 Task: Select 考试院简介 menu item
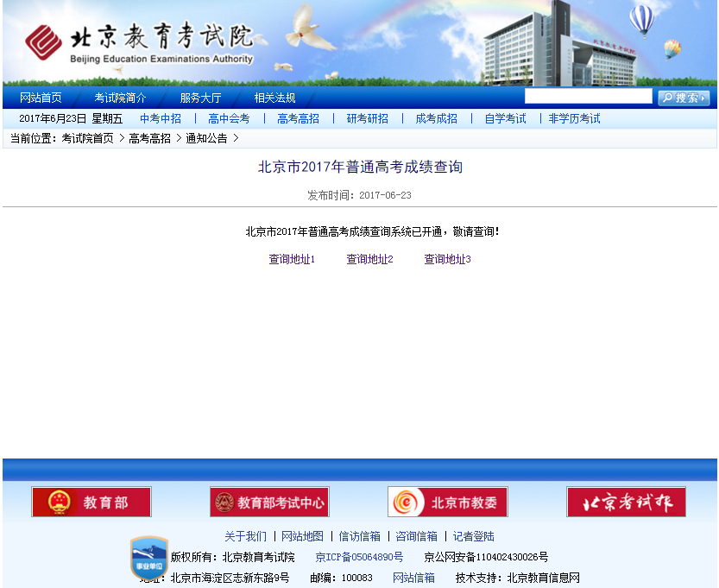pos(120,98)
